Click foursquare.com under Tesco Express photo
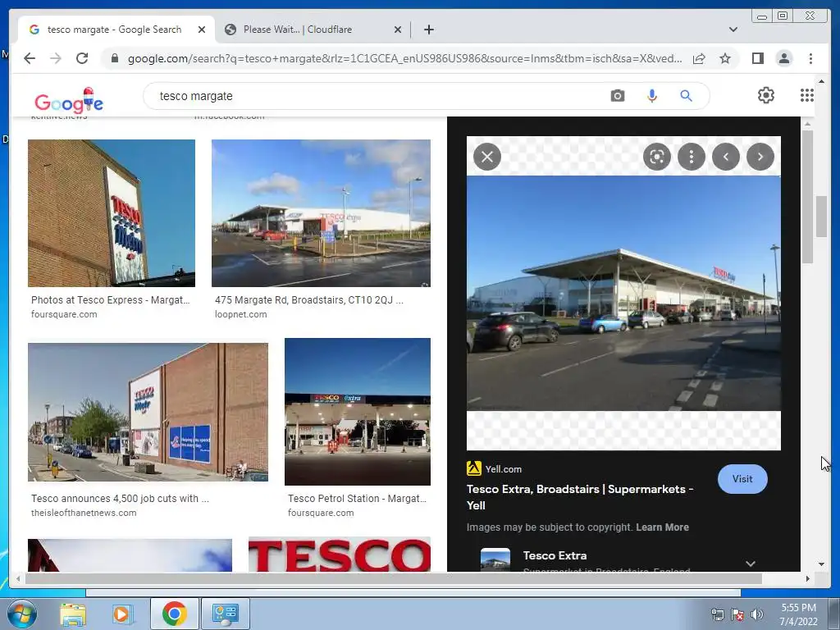Screen dimensions: 840x630 pyautogui.click(x=64, y=314)
